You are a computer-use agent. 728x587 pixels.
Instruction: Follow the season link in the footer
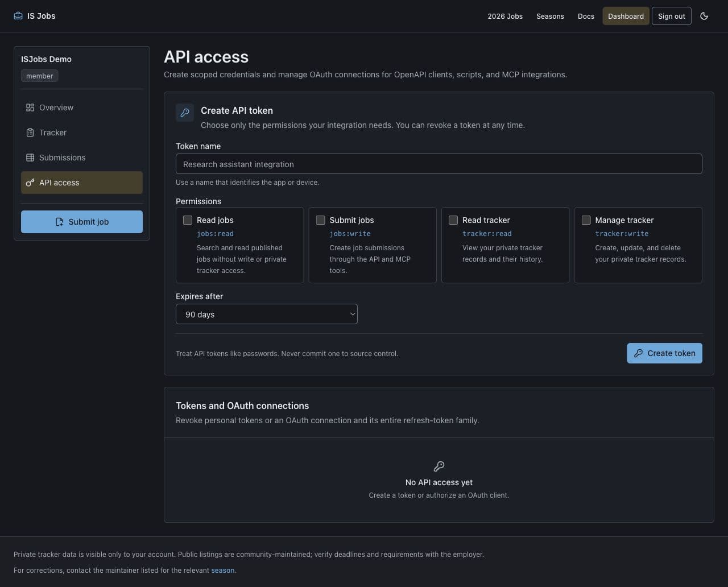(223, 570)
